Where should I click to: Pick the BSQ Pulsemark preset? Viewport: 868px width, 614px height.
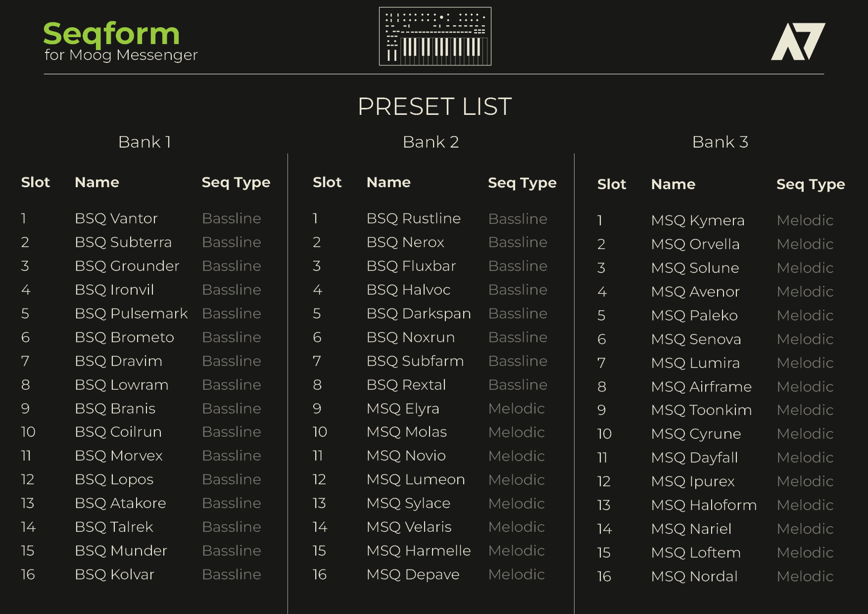point(131,313)
